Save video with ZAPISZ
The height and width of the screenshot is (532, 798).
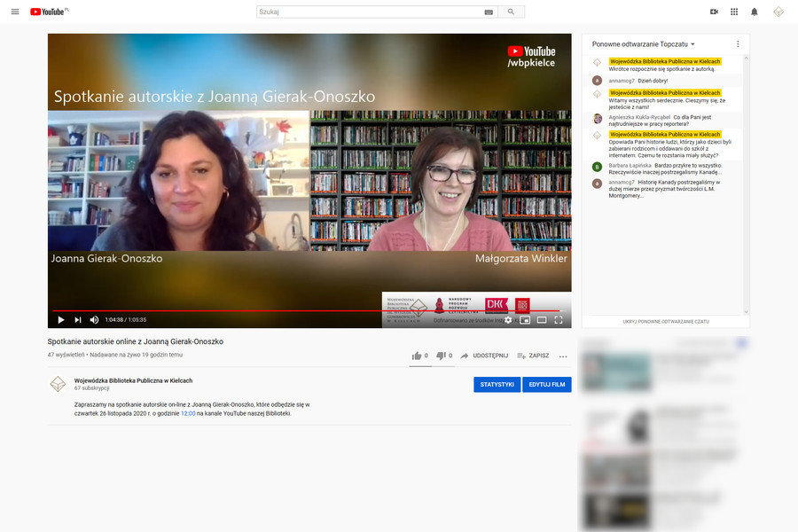pos(533,356)
